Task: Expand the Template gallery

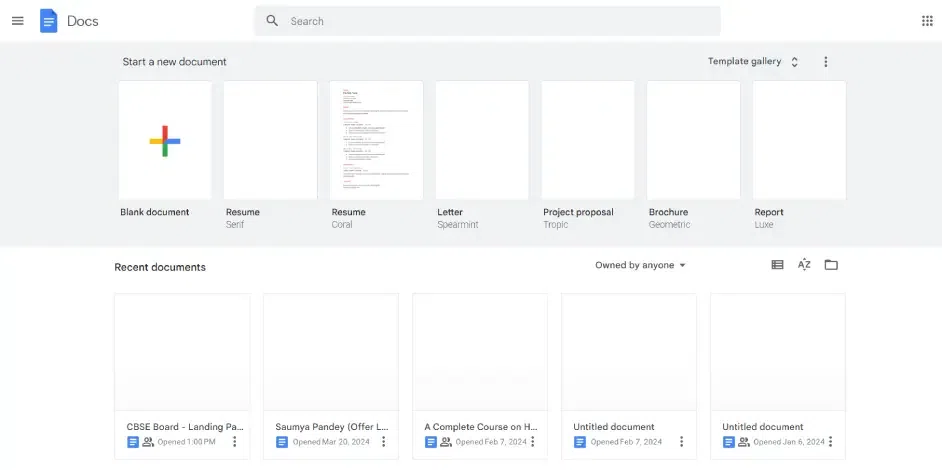Action: (753, 62)
